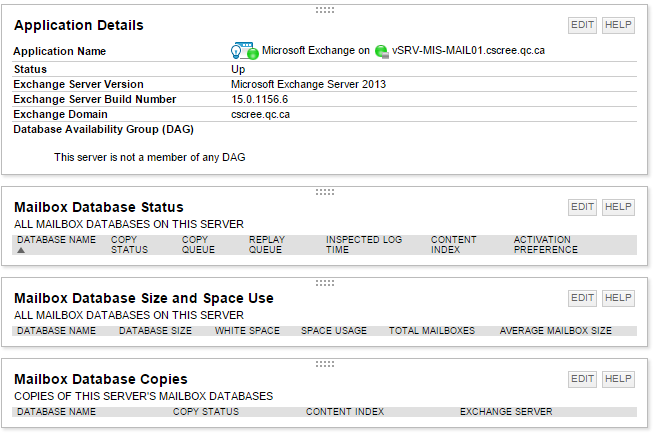Screen dimensions: 653x434
Task: Click the 'Status' label in Application Details
Action: [x=30, y=69]
